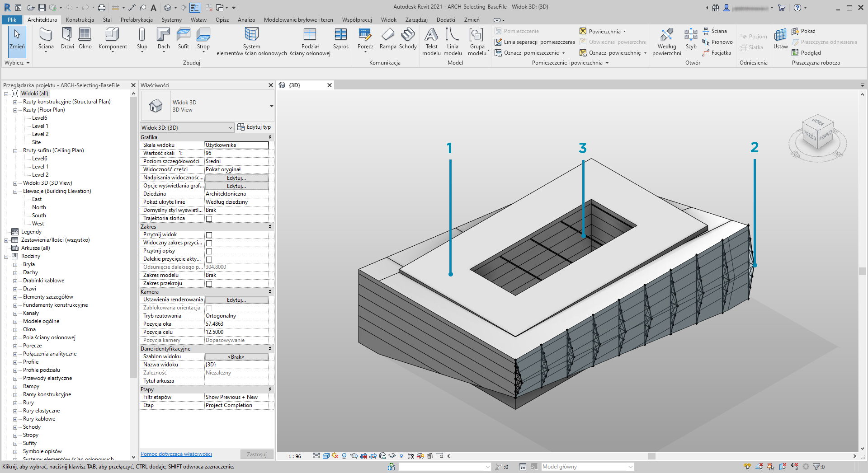
Task: Check the Przytnij opisy checkbox
Action: coord(209,251)
